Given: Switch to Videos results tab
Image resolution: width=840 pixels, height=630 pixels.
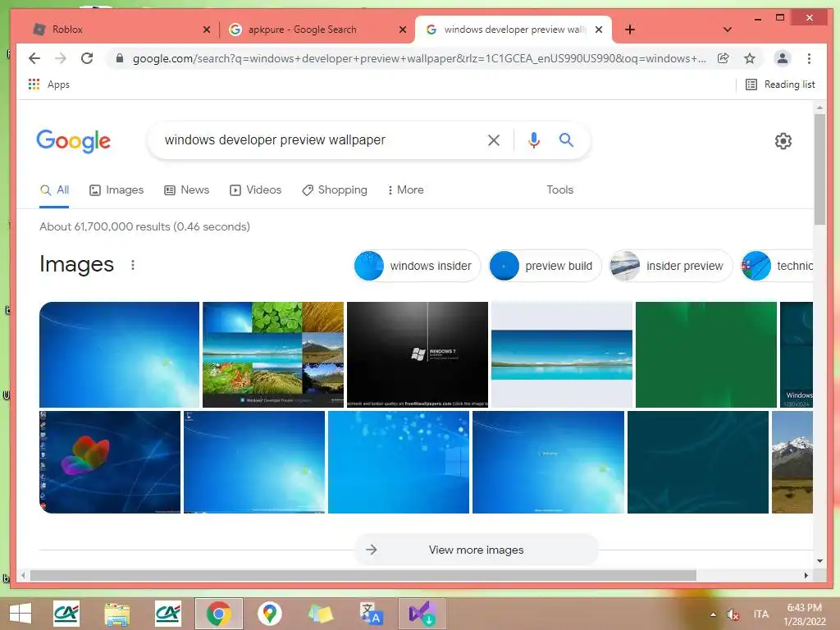Looking at the screenshot, I should click(x=255, y=190).
